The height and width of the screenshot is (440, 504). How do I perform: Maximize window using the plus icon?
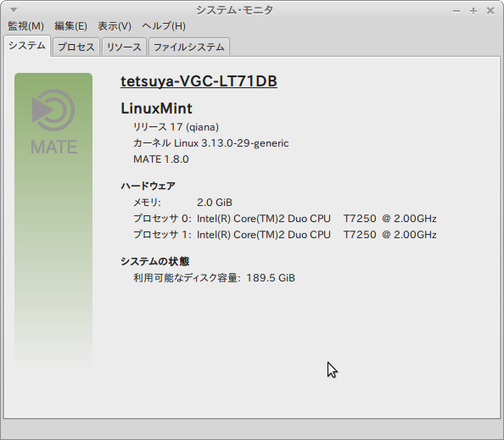[x=473, y=11]
